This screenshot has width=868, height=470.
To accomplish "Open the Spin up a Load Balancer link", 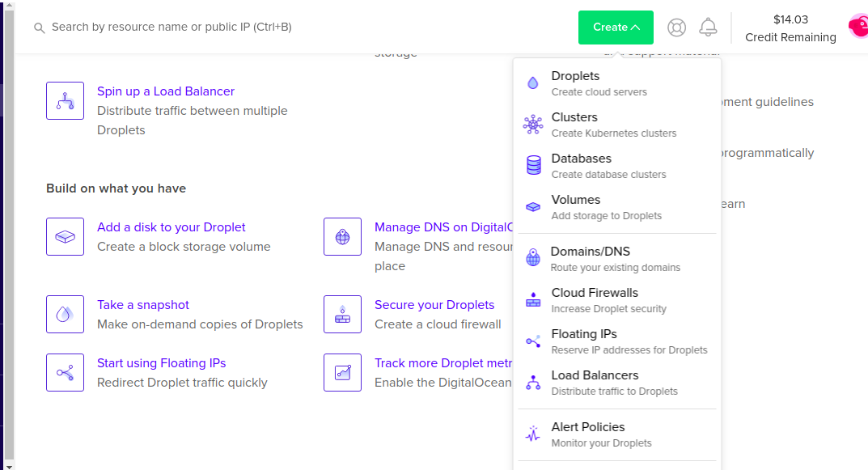I will [x=166, y=91].
